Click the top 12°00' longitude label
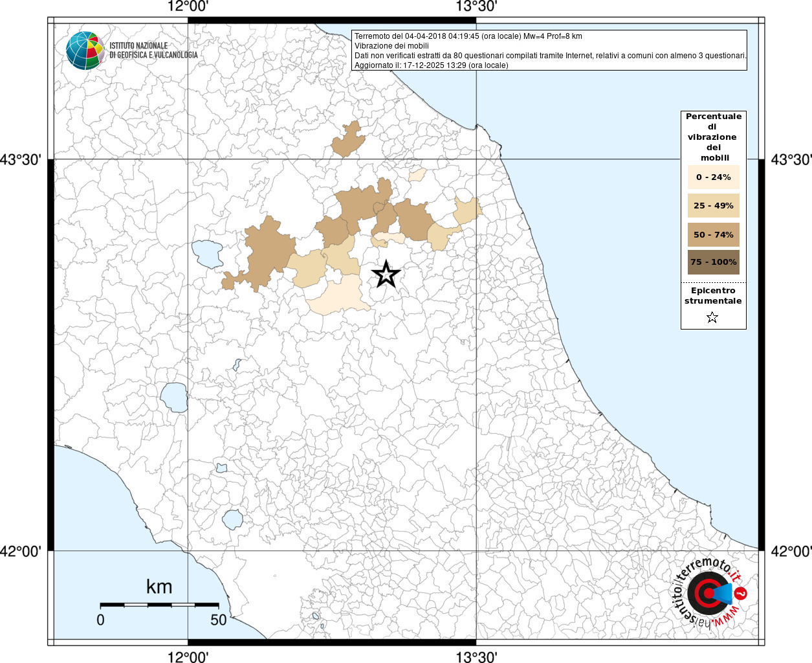 coord(188,6)
